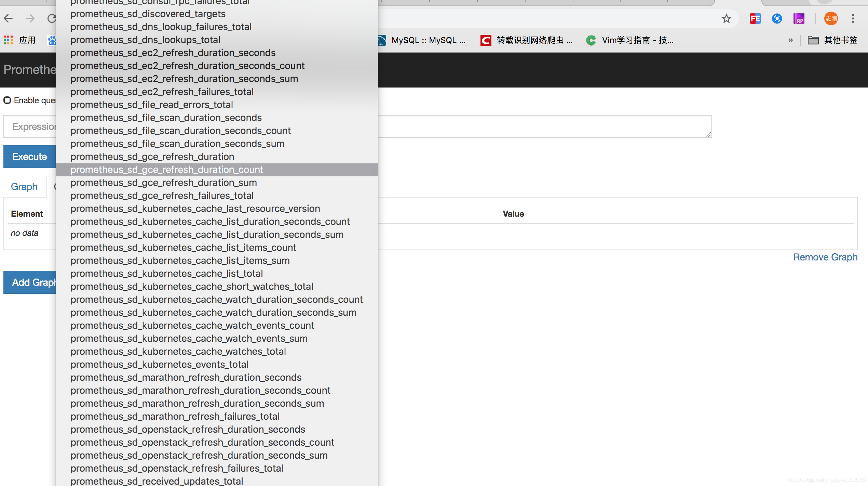
Task: Select prometheus_sd_kubernetes_events_total metric
Action: tap(159, 364)
